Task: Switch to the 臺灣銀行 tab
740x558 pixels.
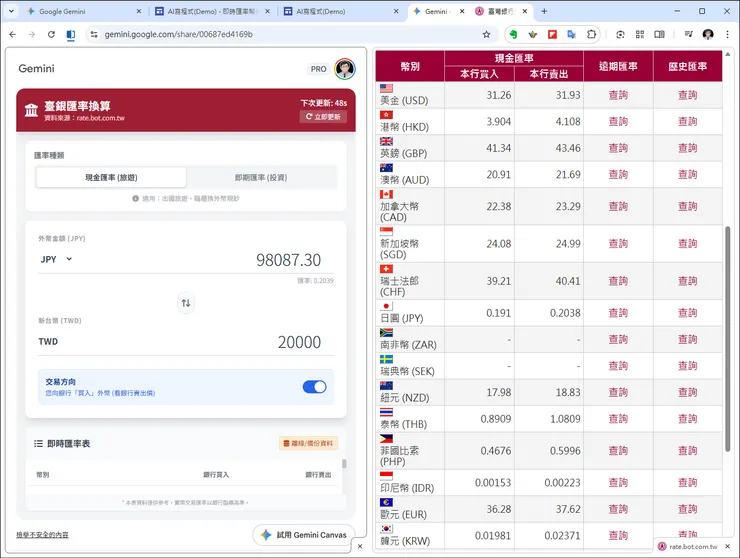Action: point(501,11)
